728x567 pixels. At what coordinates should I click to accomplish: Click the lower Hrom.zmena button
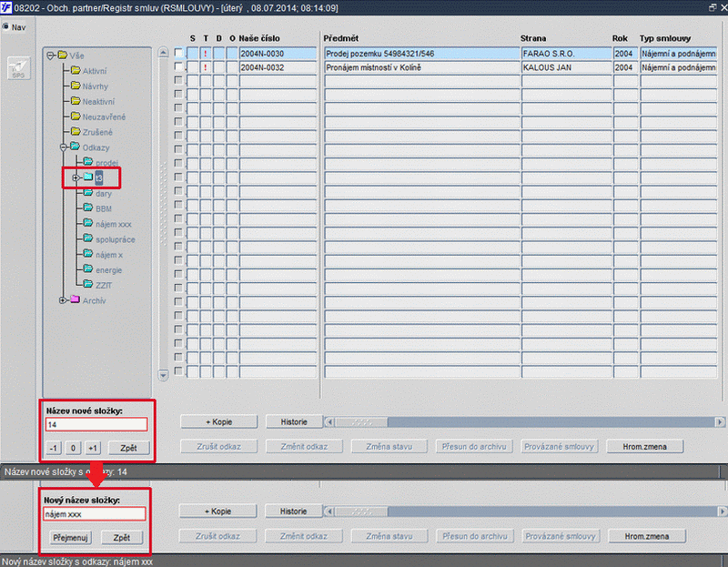point(647,536)
